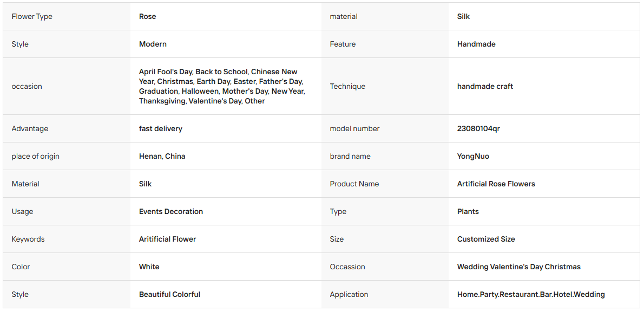This screenshot has height=311, width=644.
Task: Select the Silk value beside lowercase material
Action: 463,16
